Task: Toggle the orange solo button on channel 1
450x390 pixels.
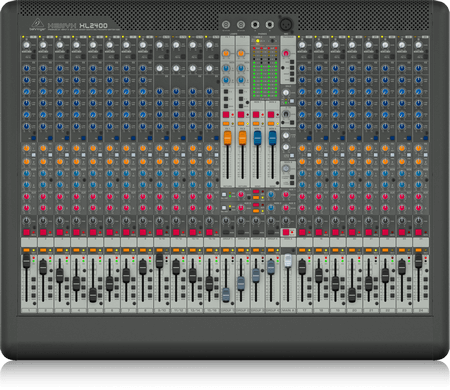Action: point(26,250)
